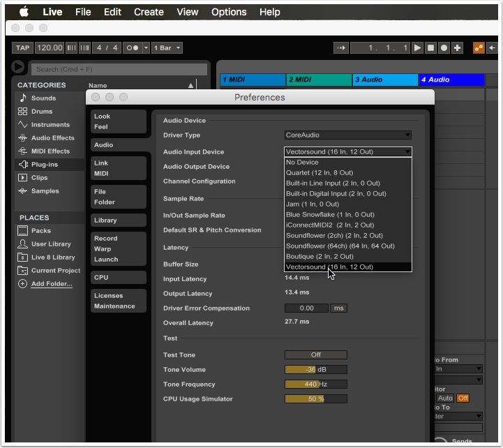Click the Record transport button
The height and width of the screenshot is (448, 503).
coord(444,48)
